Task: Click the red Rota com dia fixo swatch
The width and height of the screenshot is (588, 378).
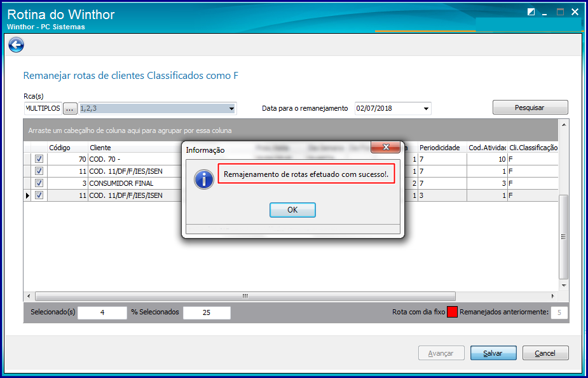Action: click(452, 312)
